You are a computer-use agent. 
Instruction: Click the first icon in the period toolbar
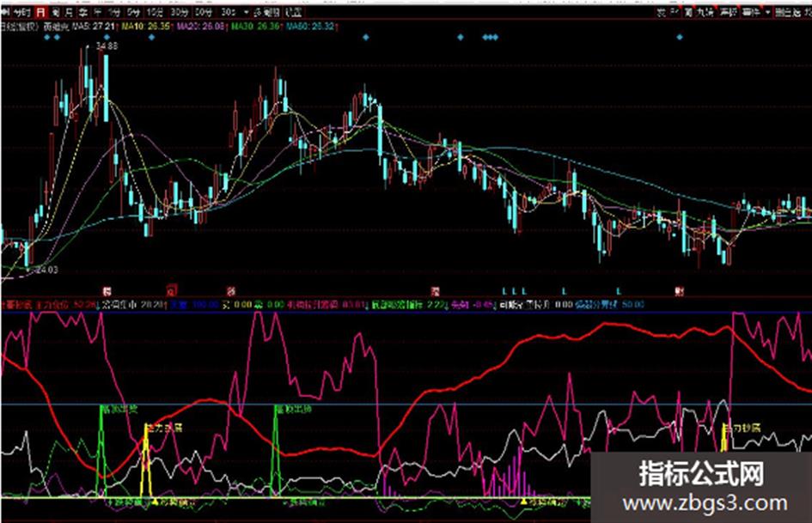pos(4,12)
